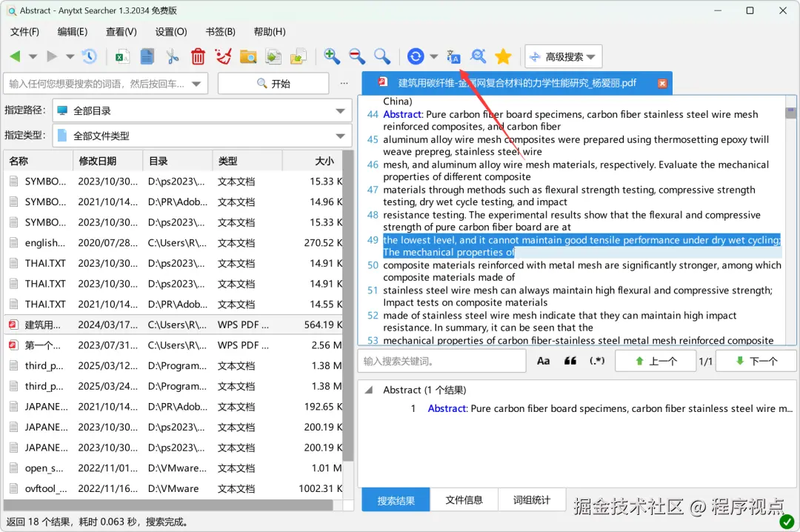This screenshot has width=800, height=532.
Task: Open the dropdown beside the refresh icon
Action: [434, 56]
